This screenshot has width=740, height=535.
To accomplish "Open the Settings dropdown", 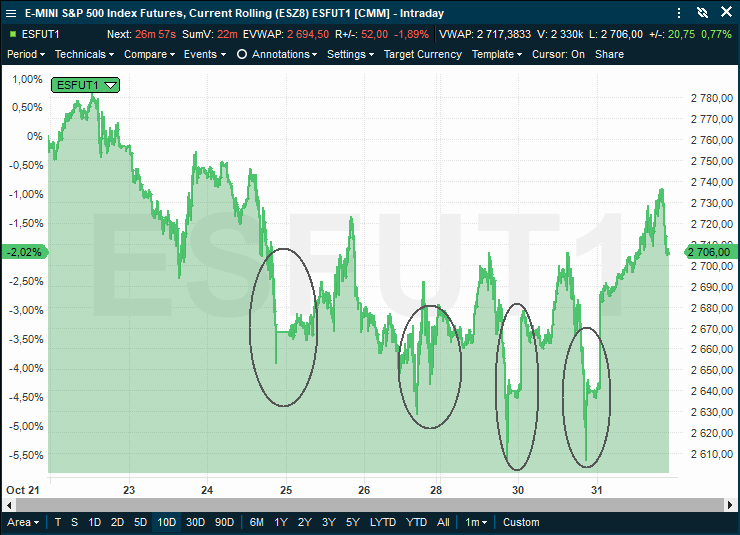I will click(x=351, y=54).
